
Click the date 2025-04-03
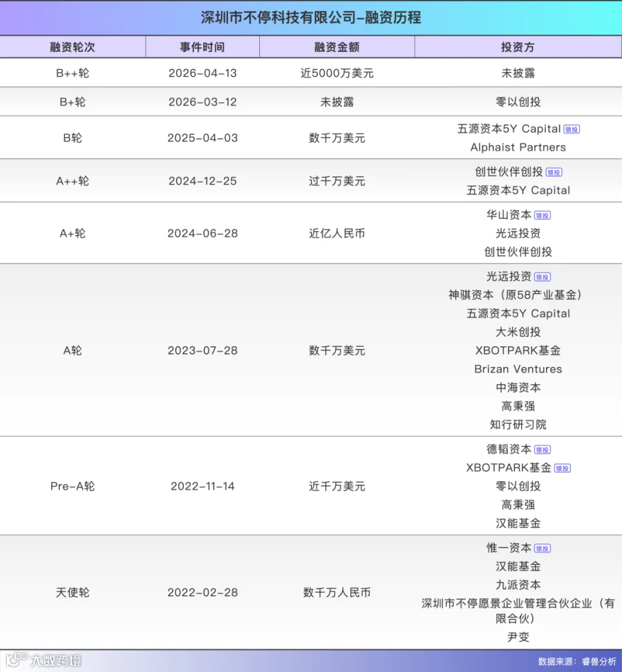pos(202,138)
